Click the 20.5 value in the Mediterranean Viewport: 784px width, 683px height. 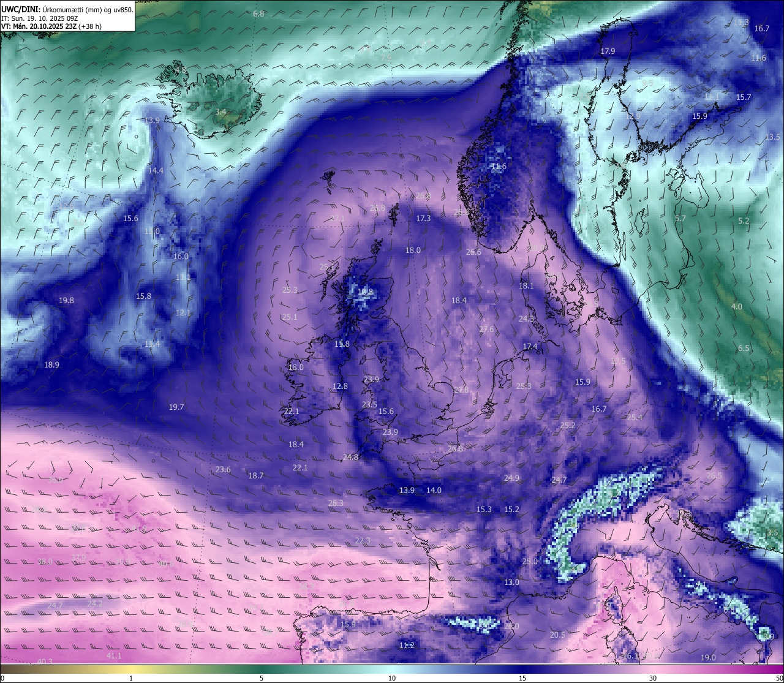557,635
